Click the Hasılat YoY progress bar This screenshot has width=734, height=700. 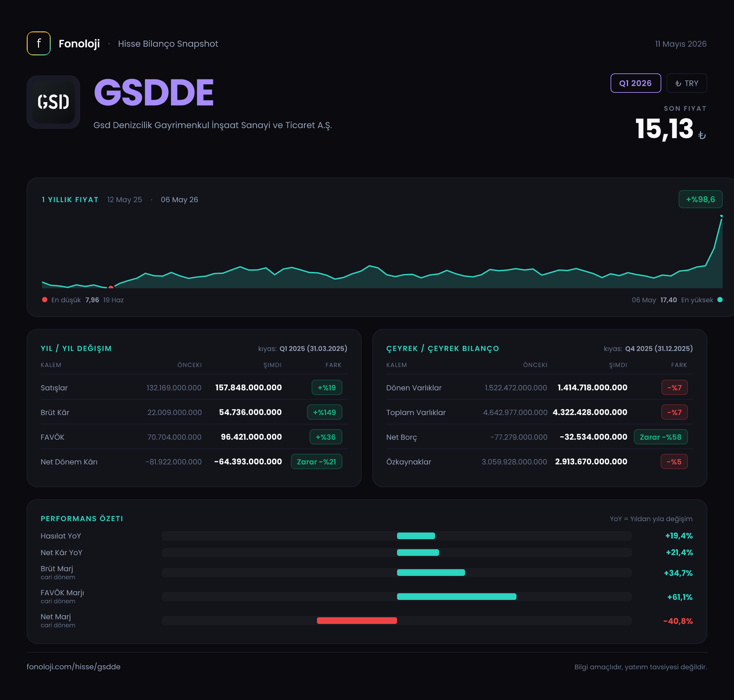point(397,536)
